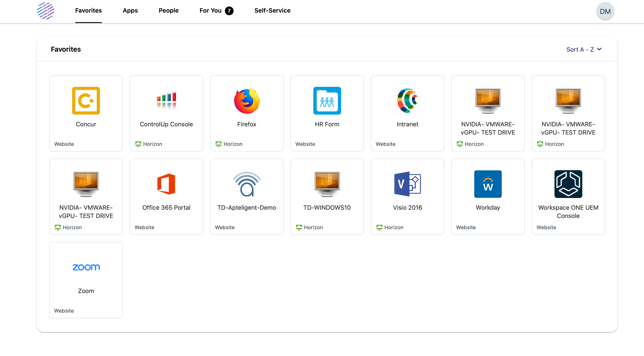Switch to the Apps tab
Image resolution: width=644 pixels, height=356 pixels.
(130, 11)
